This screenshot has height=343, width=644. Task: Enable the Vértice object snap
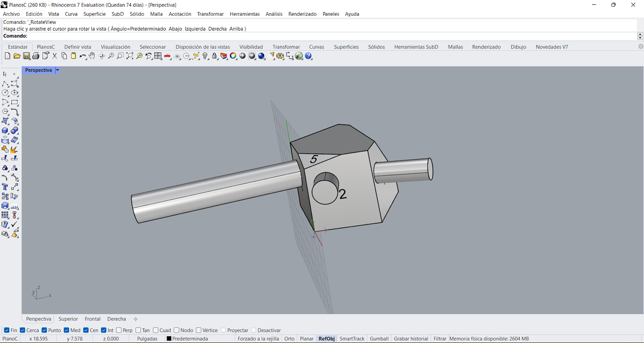coord(198,330)
